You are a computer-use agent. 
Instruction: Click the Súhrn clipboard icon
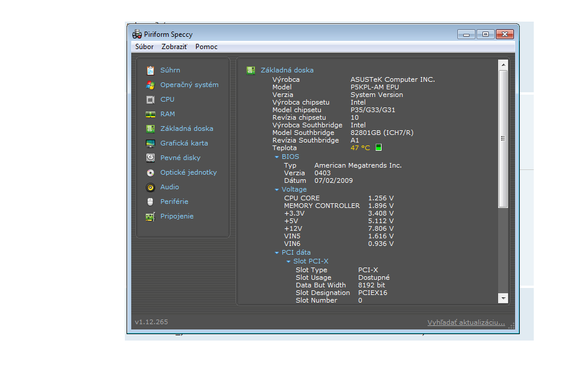point(150,70)
